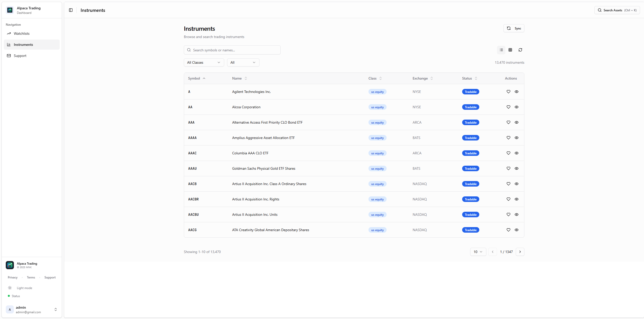View Agilent Technologies details eye icon
Screen dimensions: 644x319
tap(517, 92)
